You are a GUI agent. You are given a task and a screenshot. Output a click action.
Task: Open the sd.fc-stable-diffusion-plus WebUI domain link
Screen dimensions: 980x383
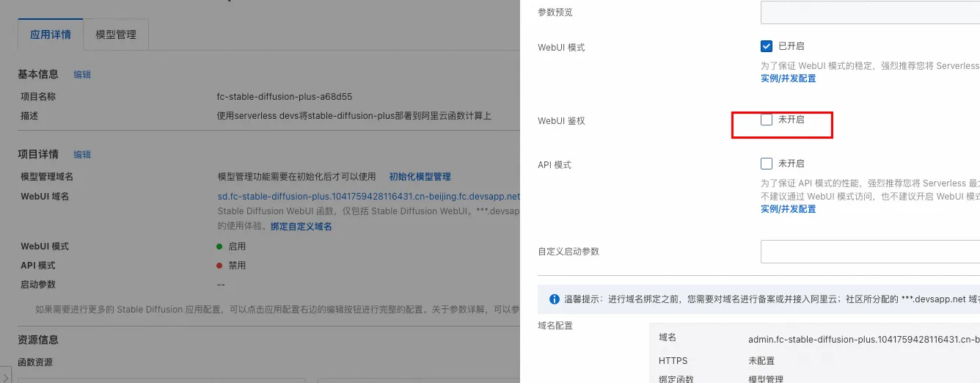click(x=369, y=197)
